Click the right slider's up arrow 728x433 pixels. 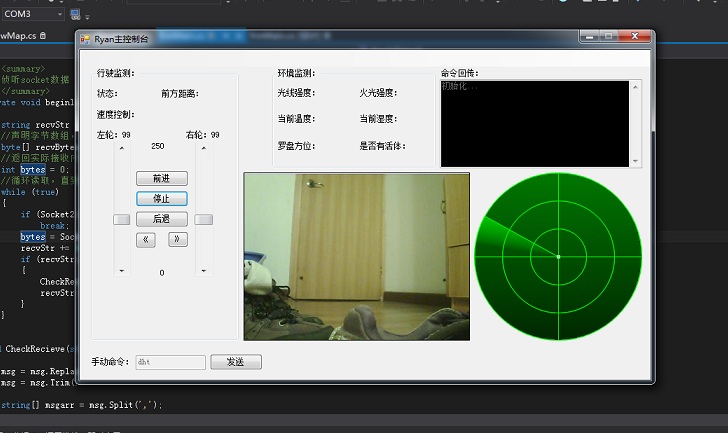tap(204, 148)
